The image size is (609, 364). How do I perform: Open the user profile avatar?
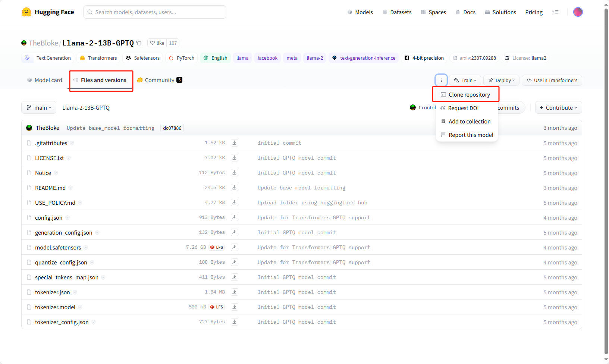(x=578, y=12)
